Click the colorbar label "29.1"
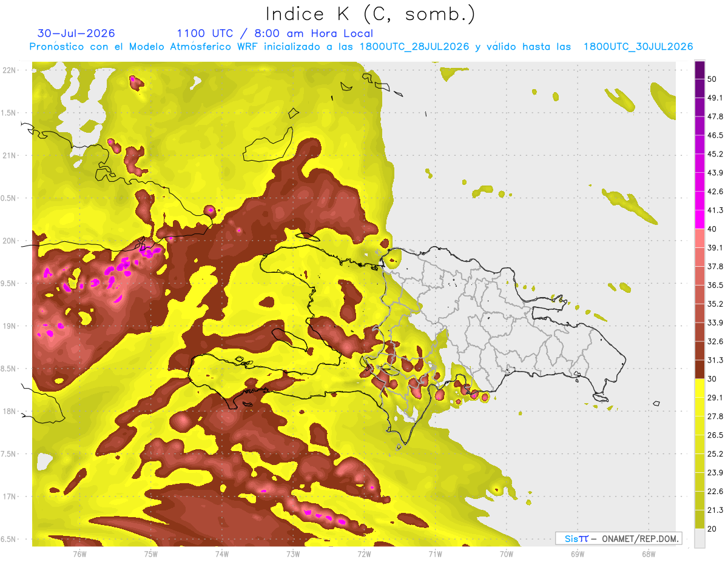 pyautogui.click(x=715, y=398)
